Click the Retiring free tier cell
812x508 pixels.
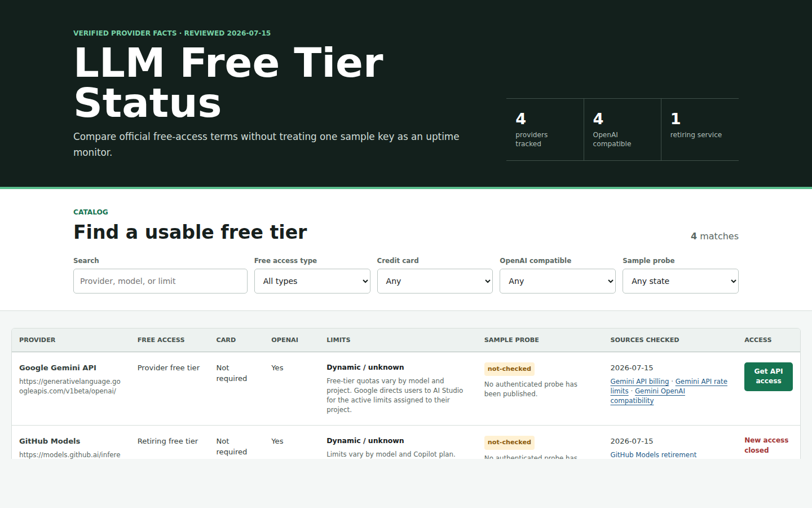coord(168,441)
